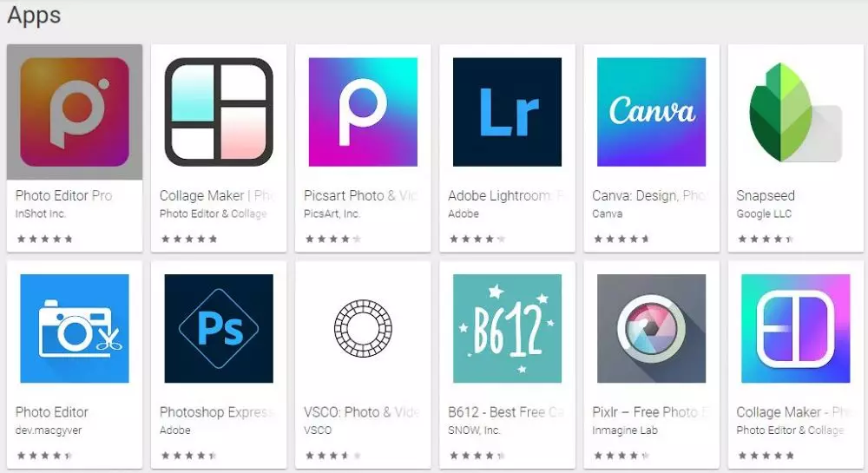
Task: Open the InShot Inc. developer link
Action: coord(41,214)
